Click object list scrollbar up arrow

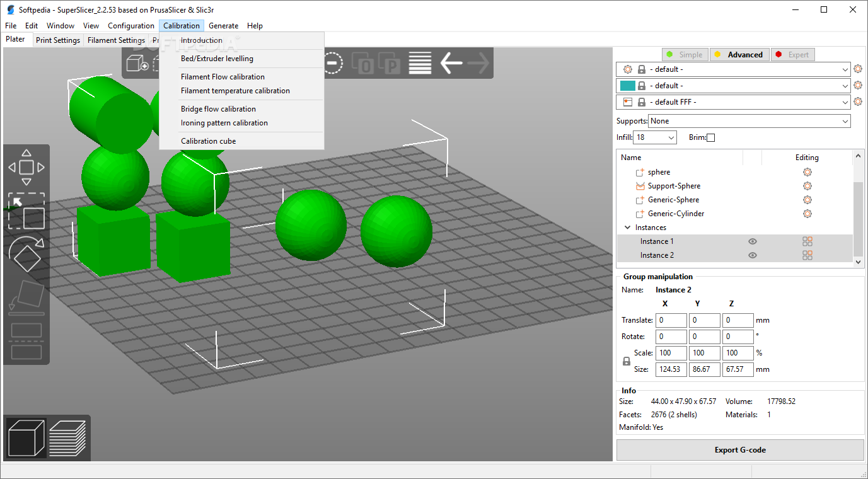click(x=858, y=156)
